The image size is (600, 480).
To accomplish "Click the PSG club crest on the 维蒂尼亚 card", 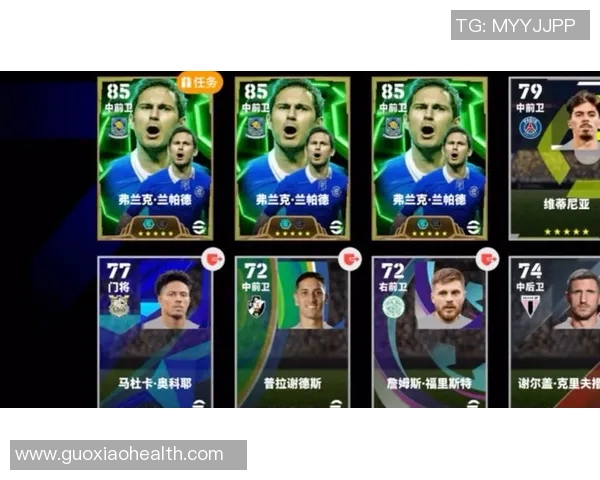I will click(x=530, y=127).
